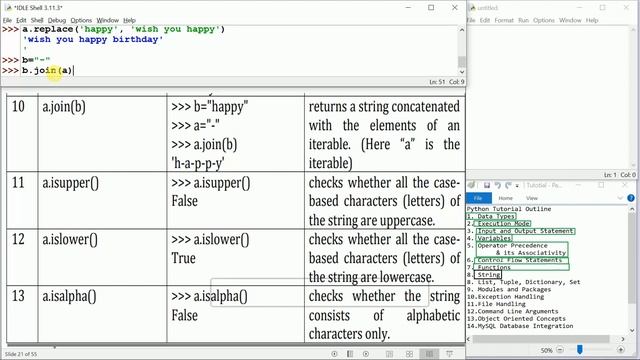
Task: Click the untitled editor window's Python icon
Action: pyautogui.click(x=472, y=7)
